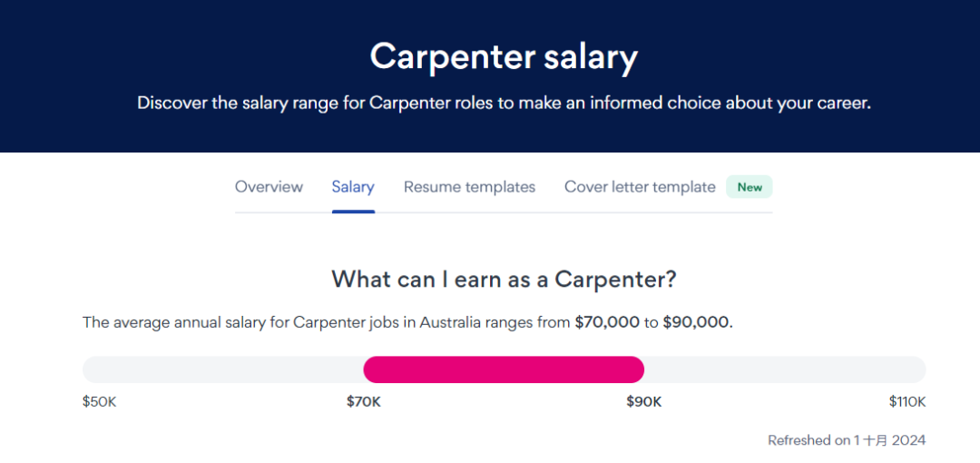The width and height of the screenshot is (980, 463).
Task: Open the Cover letter template tab
Action: [x=640, y=186]
